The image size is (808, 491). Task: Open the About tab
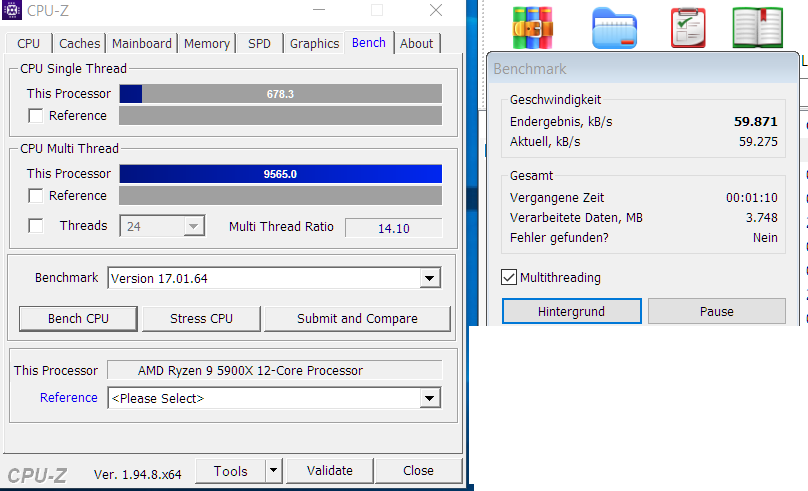tap(416, 44)
